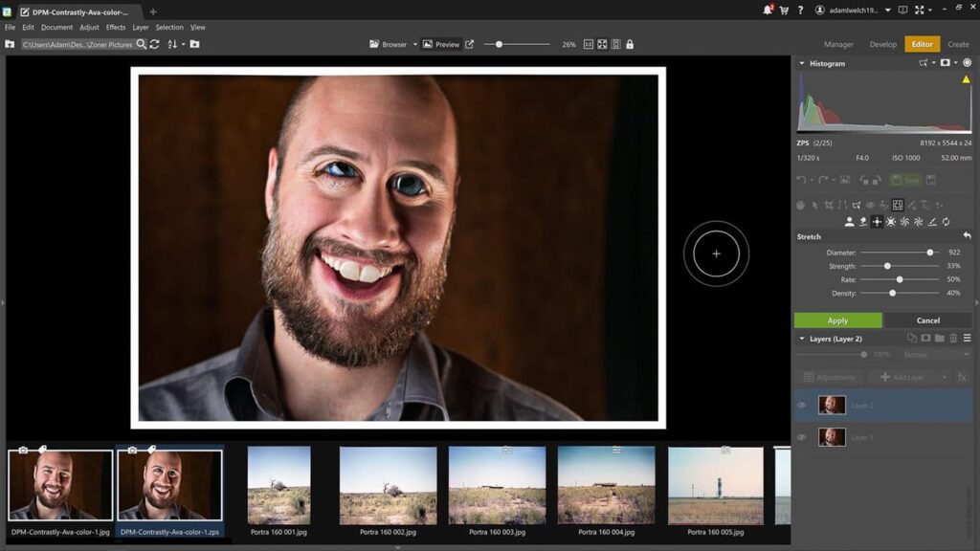
Task: Toggle the zoom lock padlock
Action: pyautogui.click(x=630, y=44)
